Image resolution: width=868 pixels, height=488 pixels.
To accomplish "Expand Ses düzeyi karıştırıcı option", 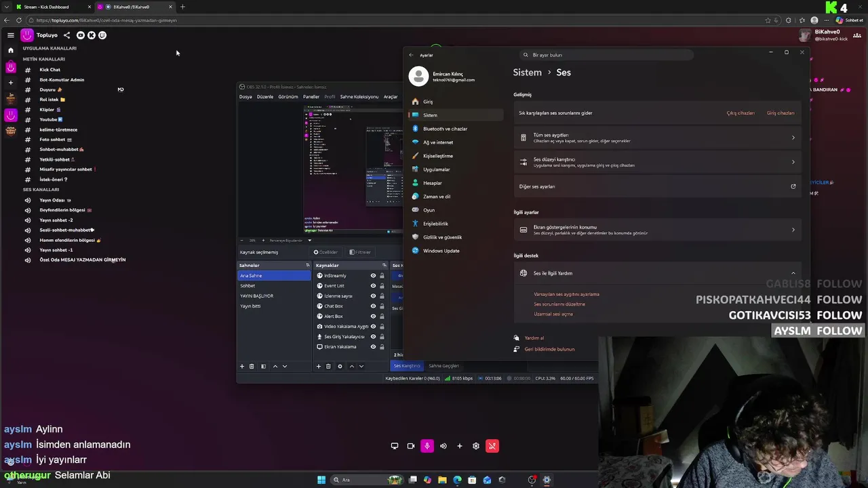I will (x=657, y=162).
